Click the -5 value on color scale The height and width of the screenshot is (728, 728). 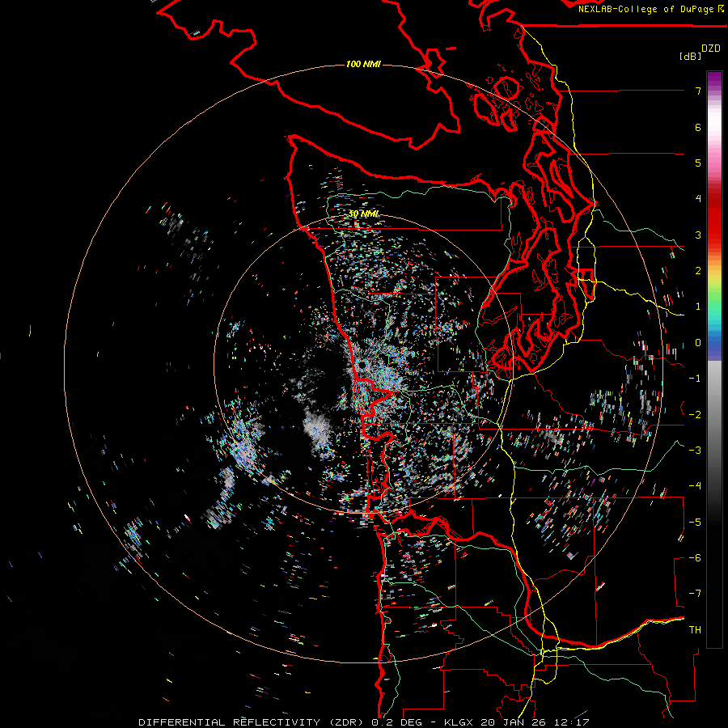pyautogui.click(x=695, y=523)
